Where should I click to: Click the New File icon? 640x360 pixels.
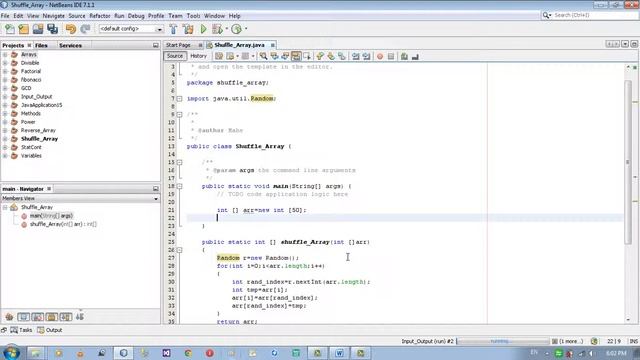point(10,29)
